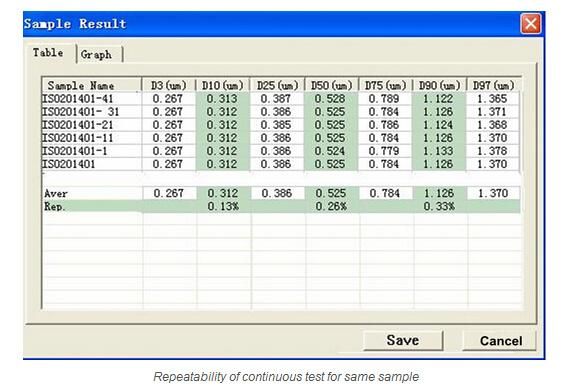Select the IS0201401-41 sample row
Screen dimensions: 575x388
[281, 99]
